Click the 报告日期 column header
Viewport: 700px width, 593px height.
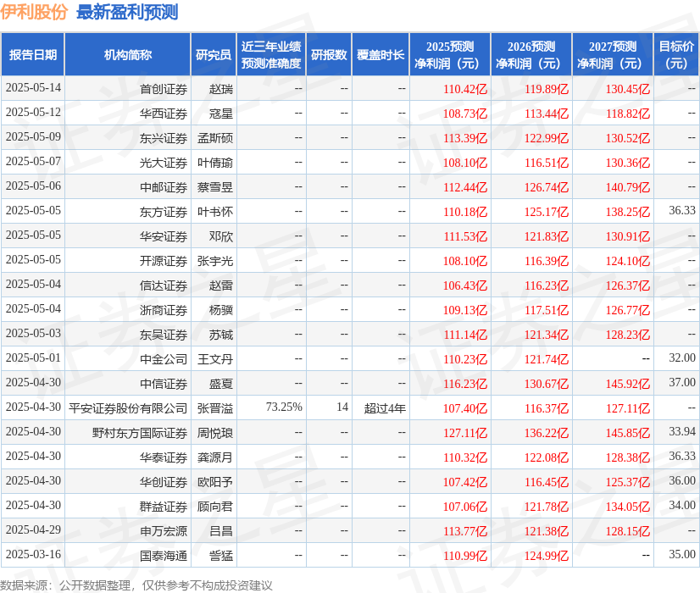click(33, 54)
